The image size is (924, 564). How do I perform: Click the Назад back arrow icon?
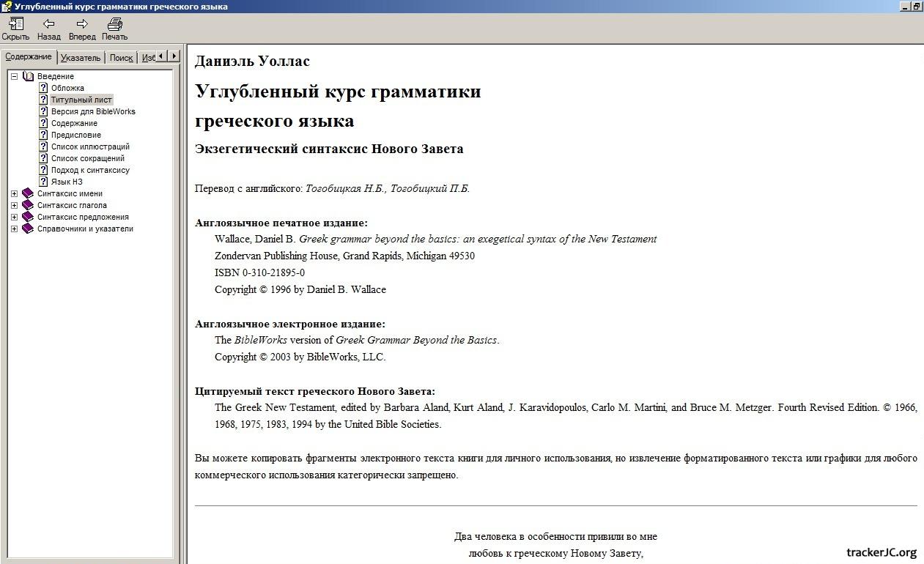click(49, 23)
